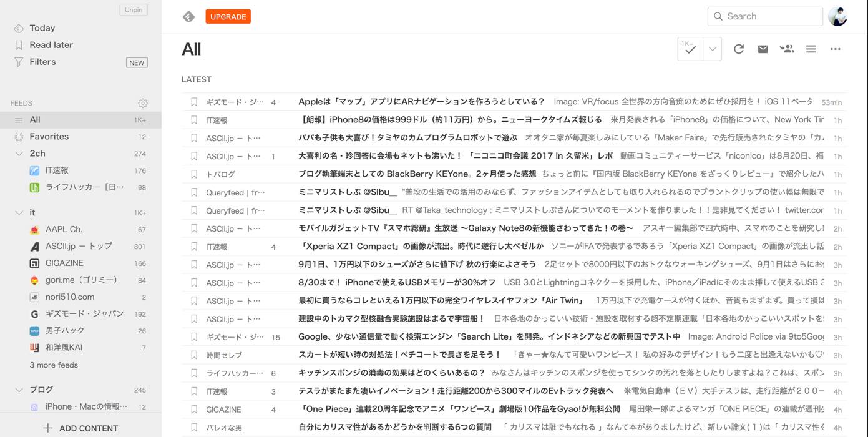Bookmark Google Search Lite article

point(194,337)
